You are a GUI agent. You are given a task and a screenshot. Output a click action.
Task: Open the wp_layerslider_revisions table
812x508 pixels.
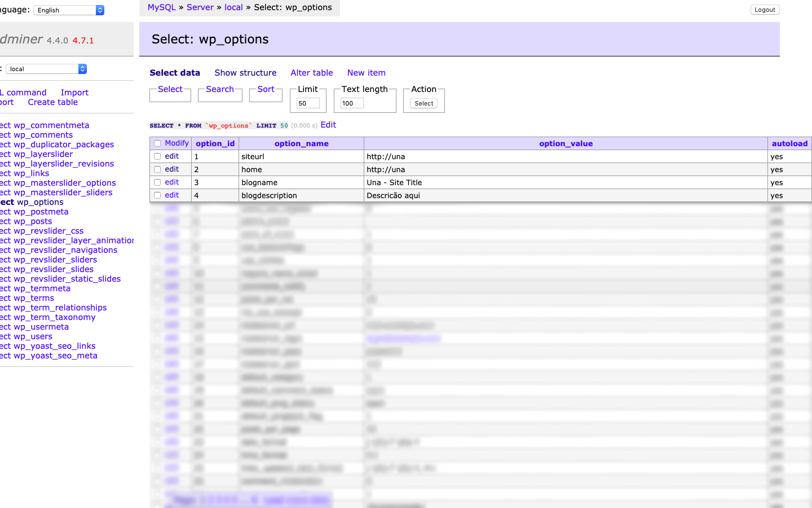tap(64, 164)
